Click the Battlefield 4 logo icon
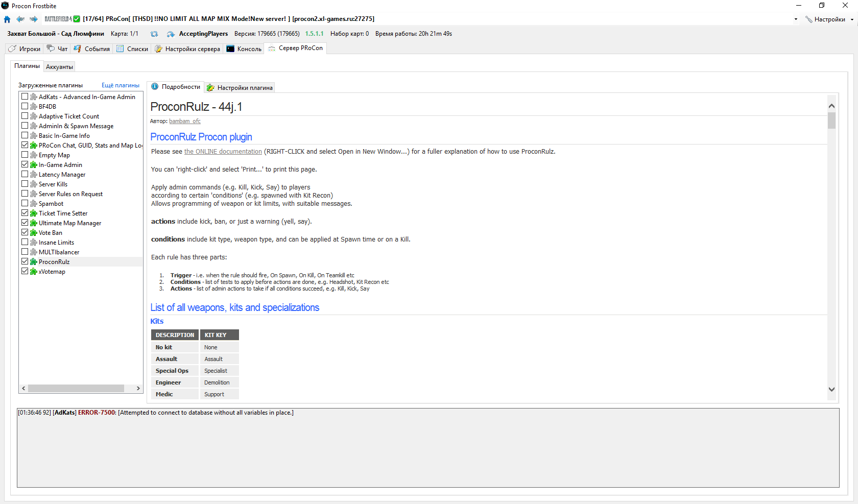The image size is (858, 504). tap(58, 19)
